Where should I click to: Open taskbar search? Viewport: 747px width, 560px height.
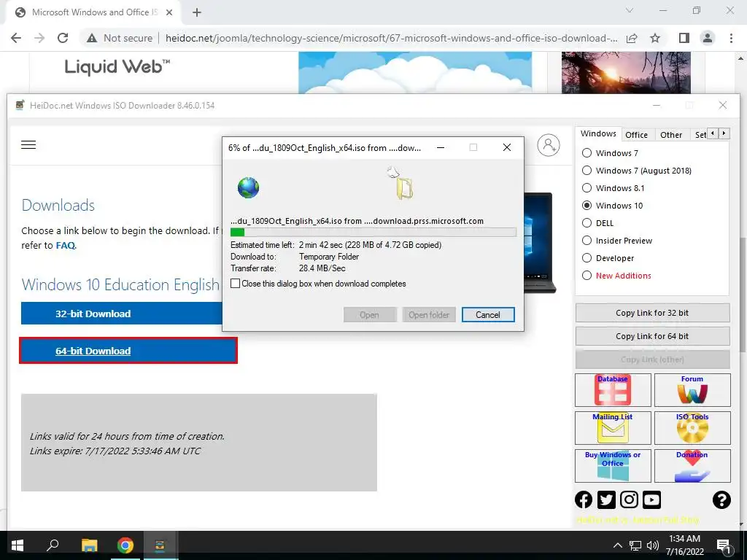point(53,545)
